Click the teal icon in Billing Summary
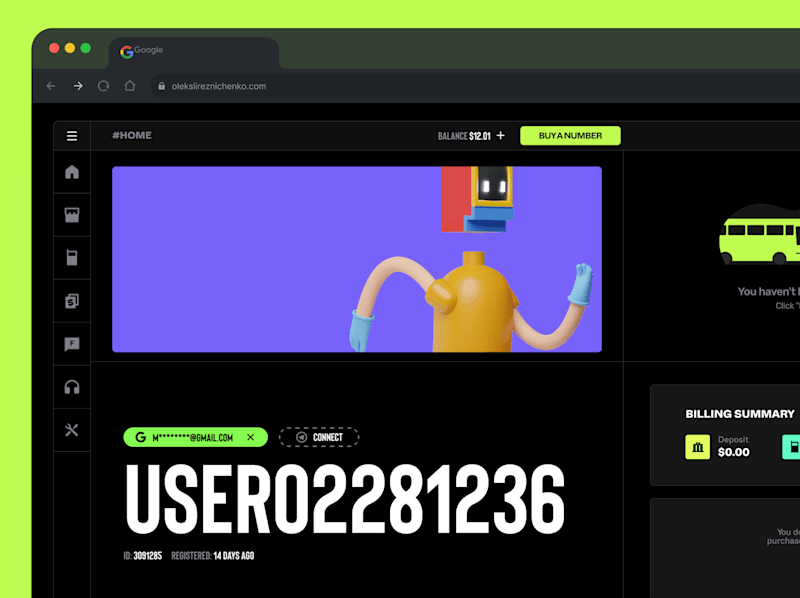Viewport: 800px width, 598px height. click(791, 447)
